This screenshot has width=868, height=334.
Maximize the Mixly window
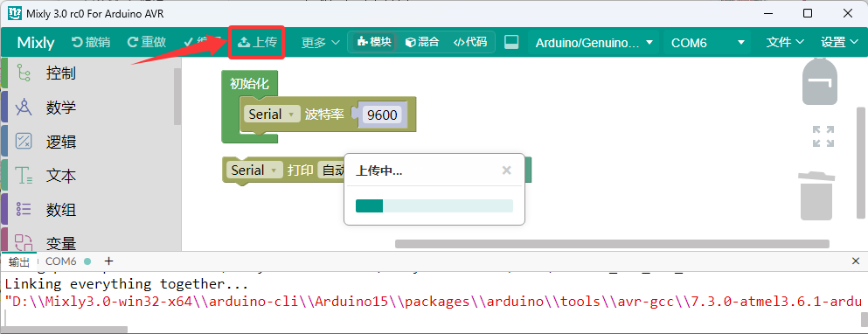click(x=808, y=13)
